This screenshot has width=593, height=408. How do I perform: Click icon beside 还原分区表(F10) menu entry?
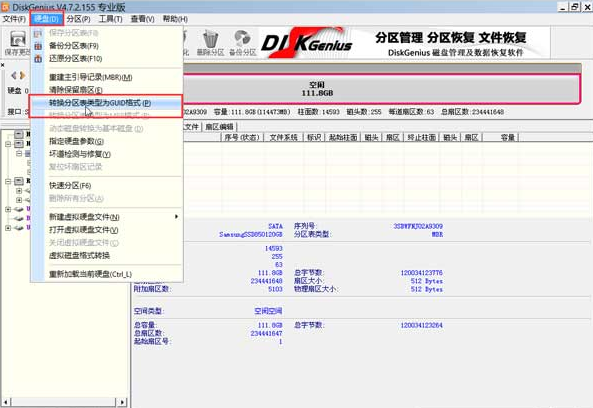click(38, 59)
